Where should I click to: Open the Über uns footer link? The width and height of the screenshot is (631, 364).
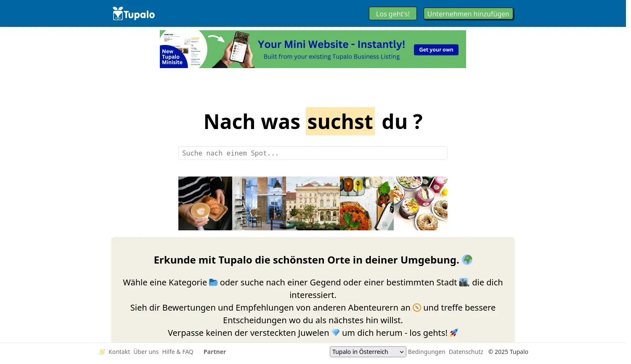146,352
